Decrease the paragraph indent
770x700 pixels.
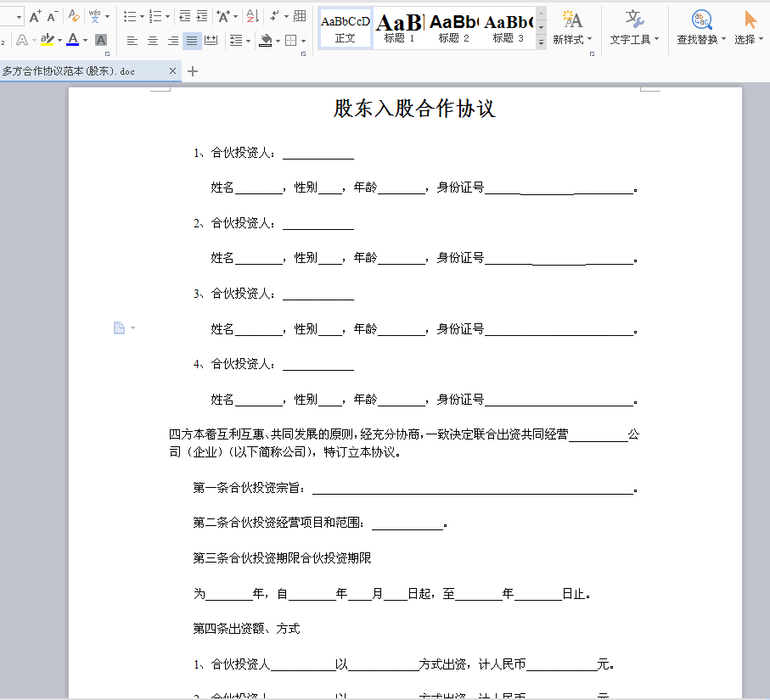[x=184, y=16]
